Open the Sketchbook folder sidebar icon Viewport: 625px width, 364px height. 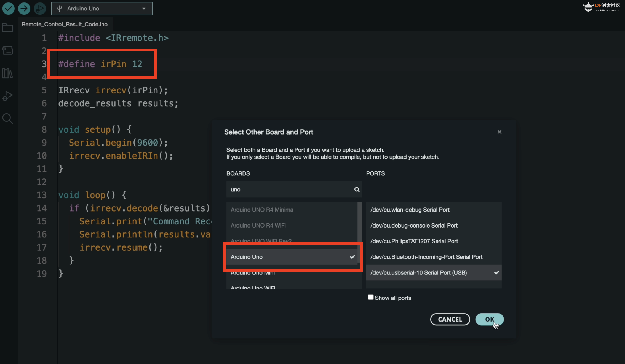pyautogui.click(x=7, y=28)
